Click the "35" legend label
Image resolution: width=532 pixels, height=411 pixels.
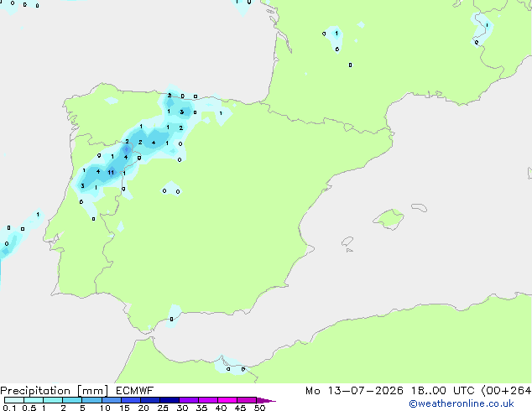201,408
